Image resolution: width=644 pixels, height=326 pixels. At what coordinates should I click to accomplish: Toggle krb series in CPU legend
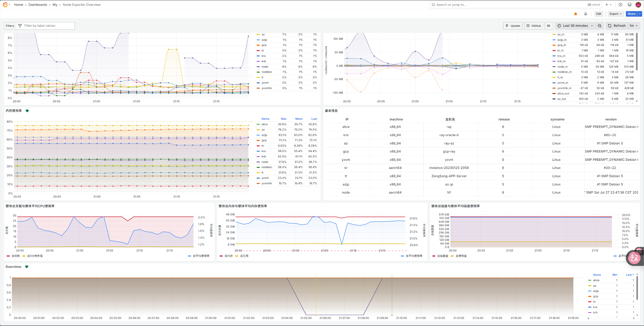[x=263, y=61]
